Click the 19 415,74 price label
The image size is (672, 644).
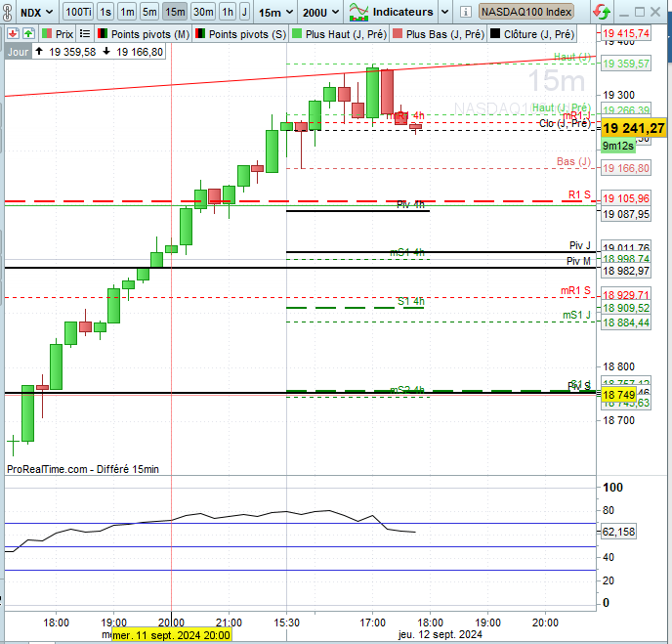(x=626, y=33)
